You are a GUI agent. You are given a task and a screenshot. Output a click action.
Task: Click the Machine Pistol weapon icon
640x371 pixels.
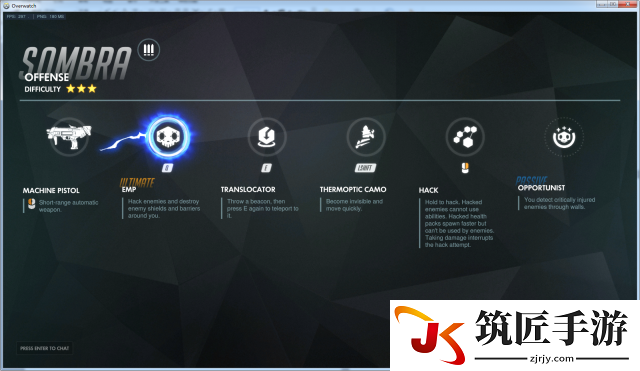point(69,136)
